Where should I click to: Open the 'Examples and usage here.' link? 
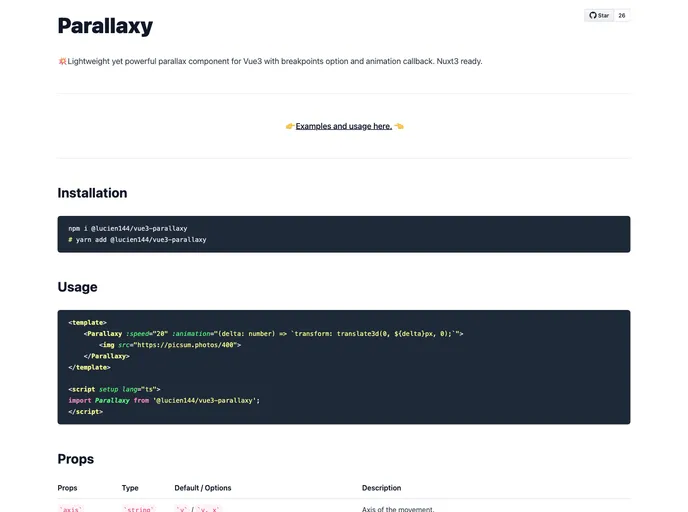point(344,126)
